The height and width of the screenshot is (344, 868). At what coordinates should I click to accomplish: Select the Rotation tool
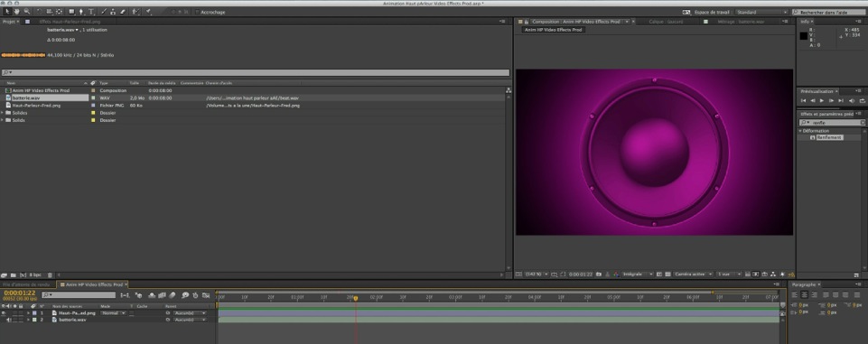click(40, 12)
